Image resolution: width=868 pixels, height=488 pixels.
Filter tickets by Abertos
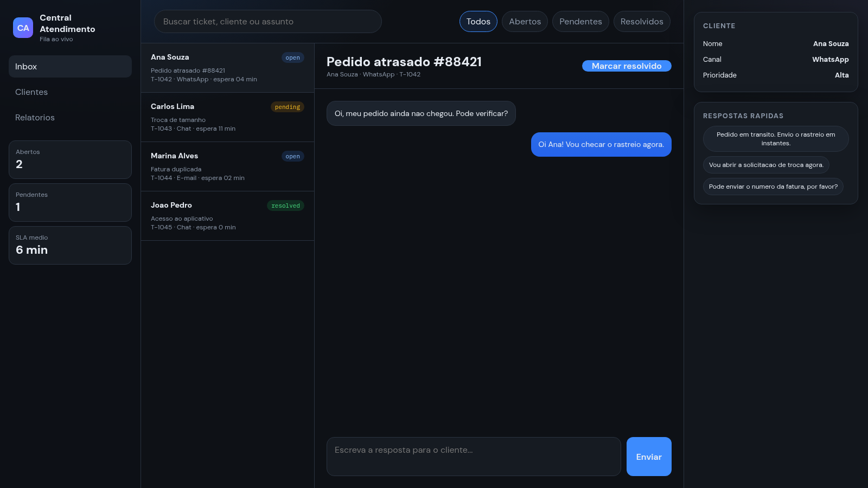(x=525, y=21)
